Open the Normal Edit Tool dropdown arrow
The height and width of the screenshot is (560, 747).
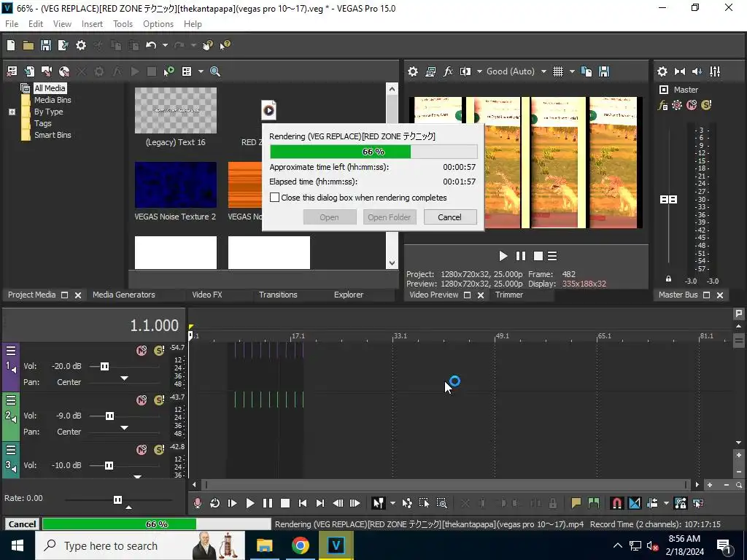pos(392,503)
